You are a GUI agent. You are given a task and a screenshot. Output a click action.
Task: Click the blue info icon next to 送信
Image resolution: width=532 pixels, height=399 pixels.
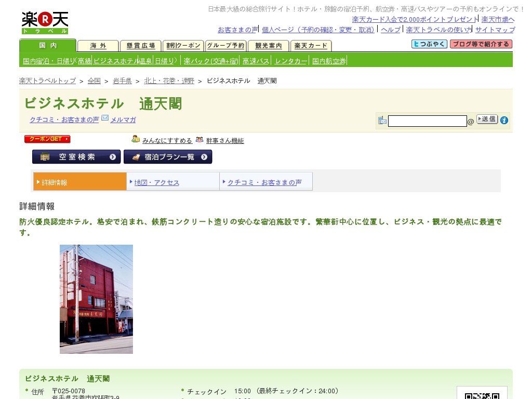click(504, 120)
